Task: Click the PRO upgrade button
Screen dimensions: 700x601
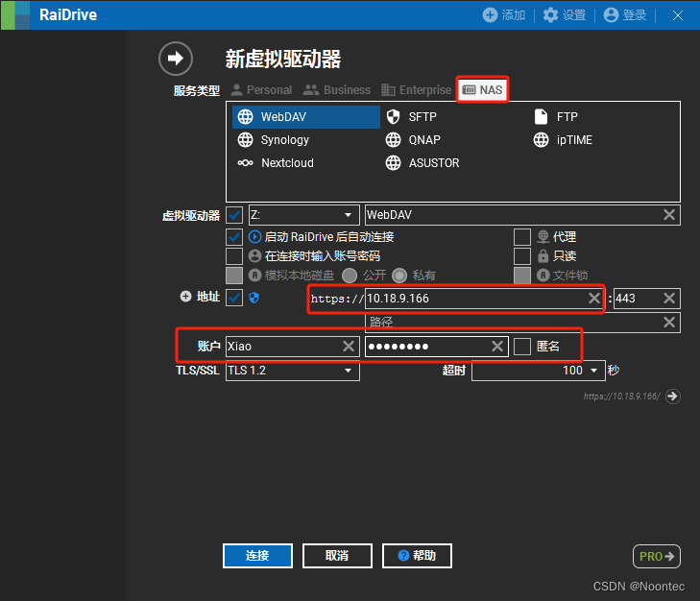Action: [x=657, y=556]
